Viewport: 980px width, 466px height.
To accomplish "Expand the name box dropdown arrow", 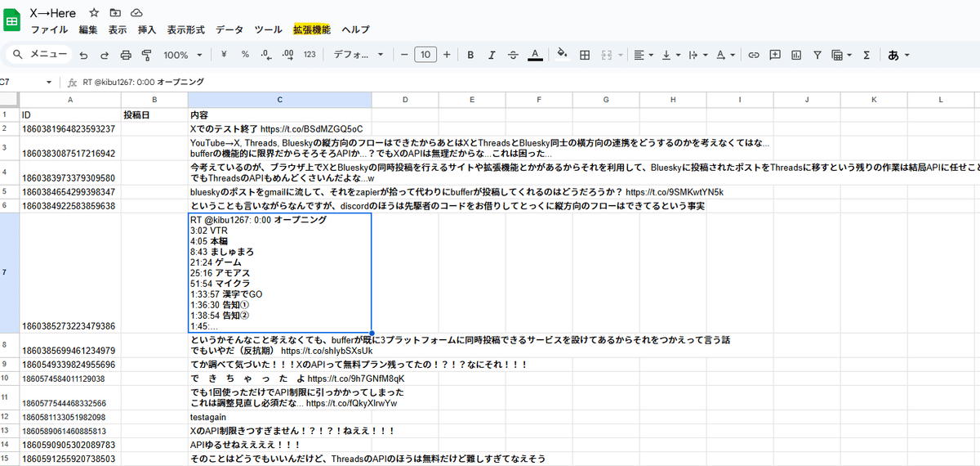I will 49,83.
